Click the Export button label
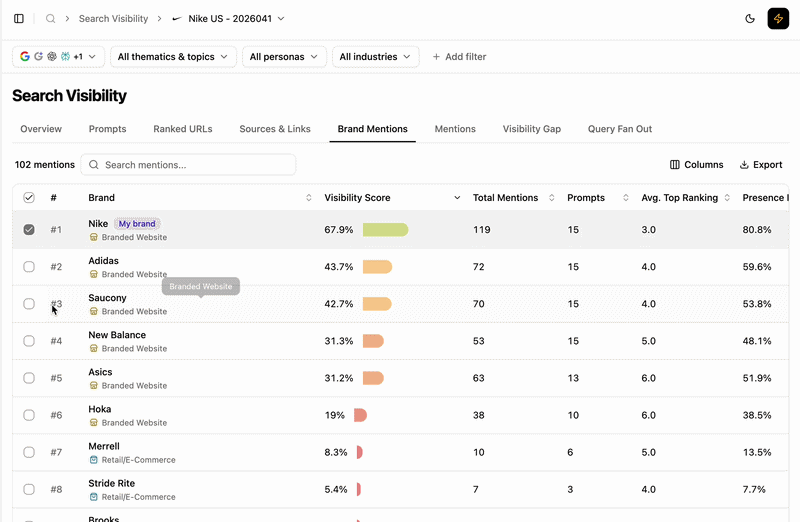Image resolution: width=800 pixels, height=522 pixels. point(767,165)
